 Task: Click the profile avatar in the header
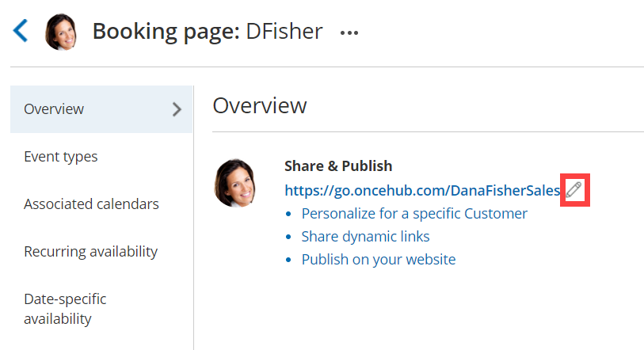point(61,32)
